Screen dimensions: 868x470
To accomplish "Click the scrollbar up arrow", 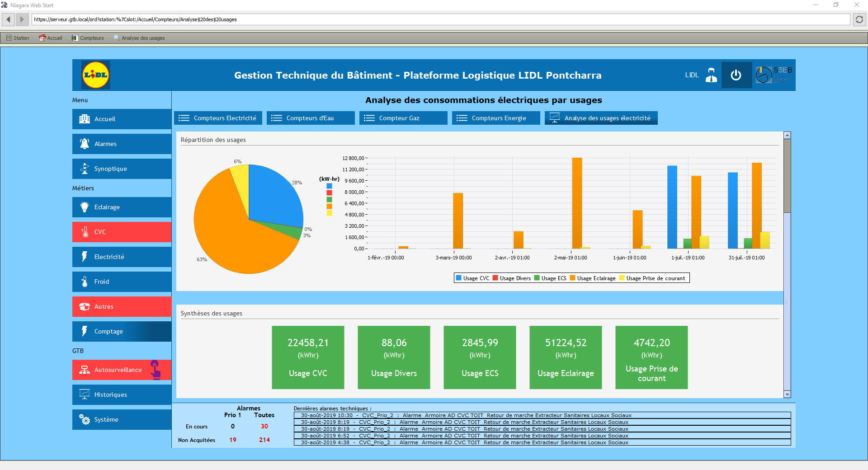I will coord(787,135).
